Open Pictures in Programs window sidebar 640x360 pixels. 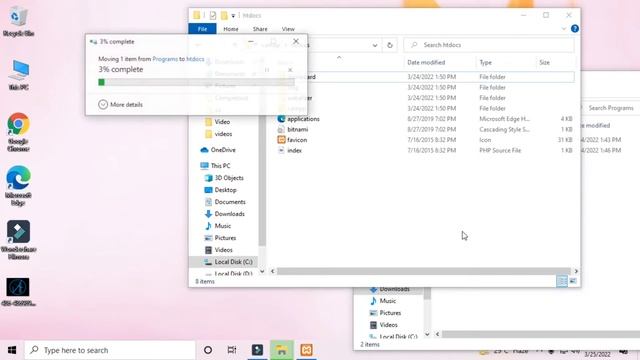tap(385, 313)
